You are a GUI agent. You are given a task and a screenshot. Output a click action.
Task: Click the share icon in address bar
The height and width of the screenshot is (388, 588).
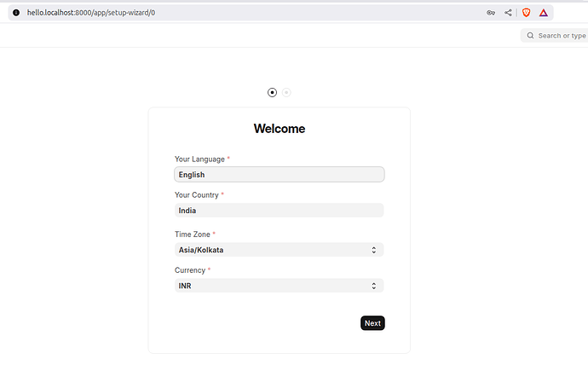[509, 13]
